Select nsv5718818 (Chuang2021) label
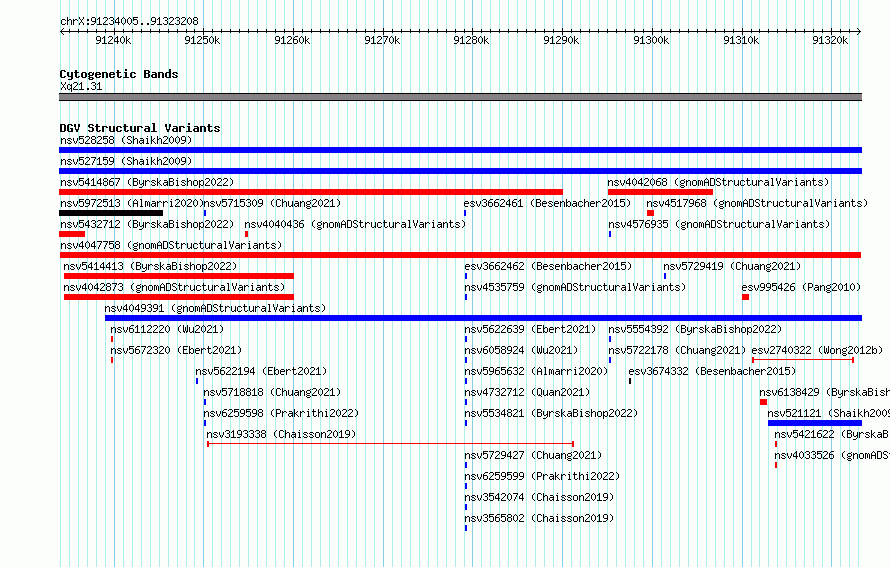Viewport: 890px width, 567px height. tap(272, 392)
